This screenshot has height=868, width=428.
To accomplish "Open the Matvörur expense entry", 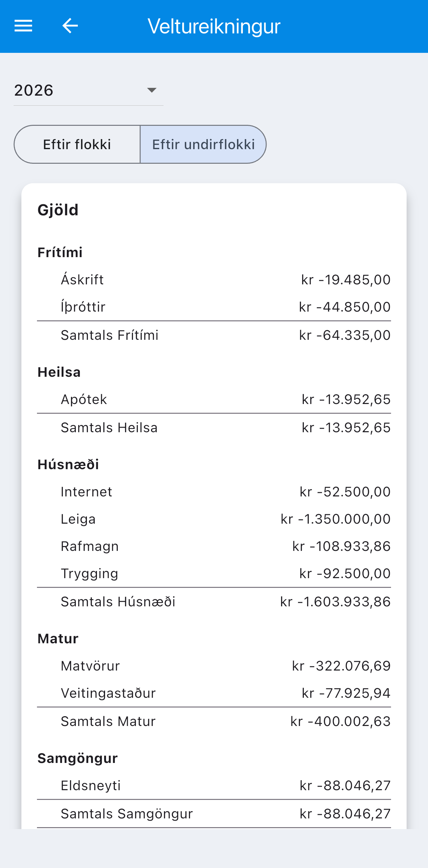I will (214, 666).
